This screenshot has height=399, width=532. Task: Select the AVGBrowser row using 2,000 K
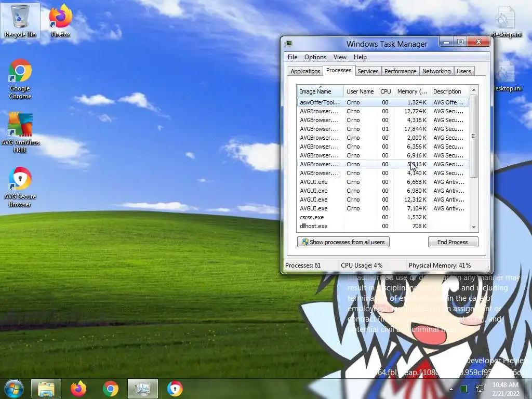pos(383,137)
